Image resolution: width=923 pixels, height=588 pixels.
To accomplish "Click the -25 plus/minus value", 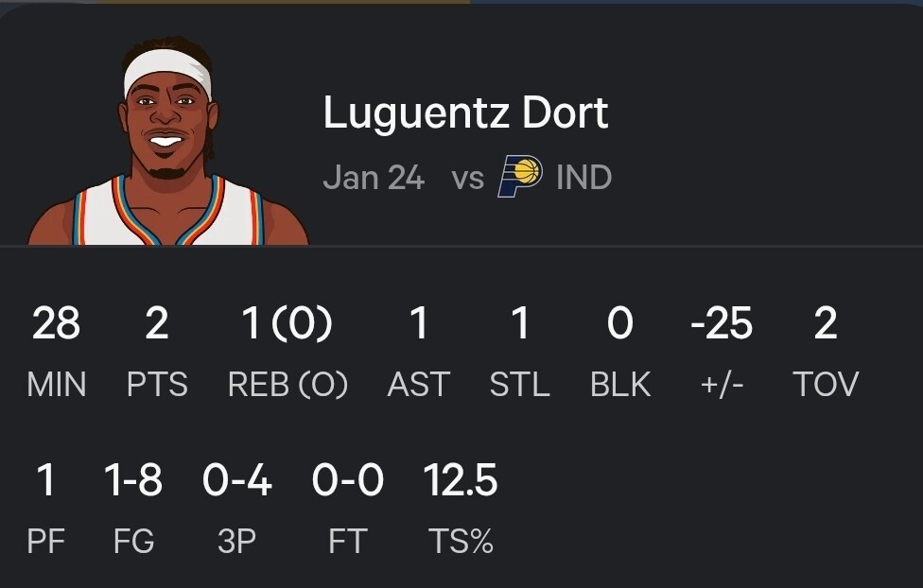I will click(x=722, y=324).
